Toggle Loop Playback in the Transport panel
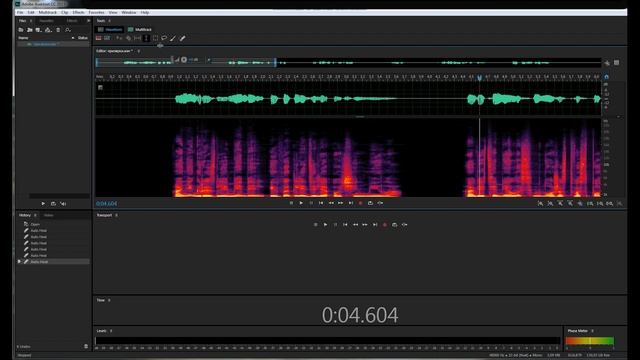The image size is (640, 360). 394,224
